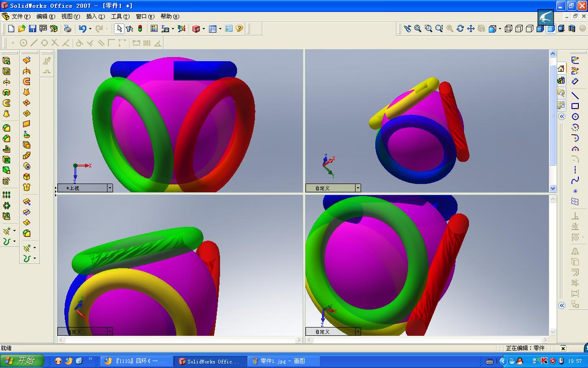Select the Revolved Boss feature icon
Image resolution: width=588 pixels, height=368 pixels.
pos(6,82)
